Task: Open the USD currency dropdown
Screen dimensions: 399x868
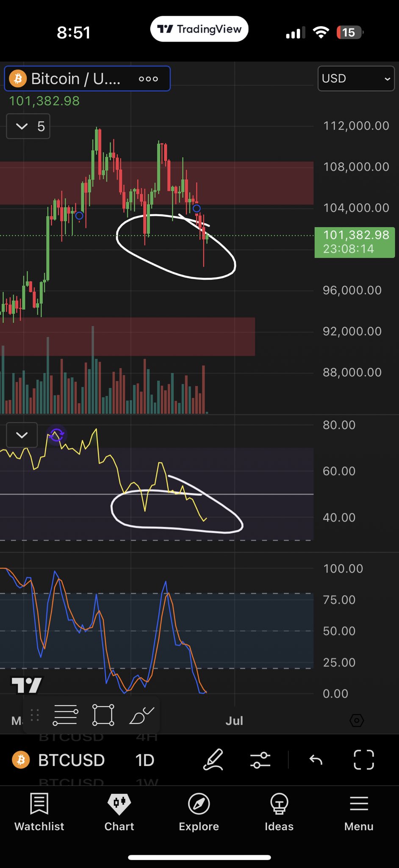Action: pos(356,78)
